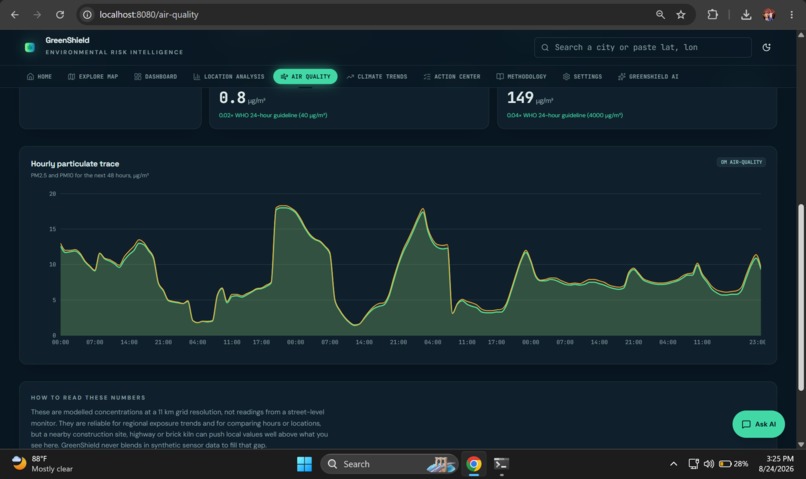Viewport: 806px width, 479px height.
Task: Click the Ask AI button
Action: 758,424
